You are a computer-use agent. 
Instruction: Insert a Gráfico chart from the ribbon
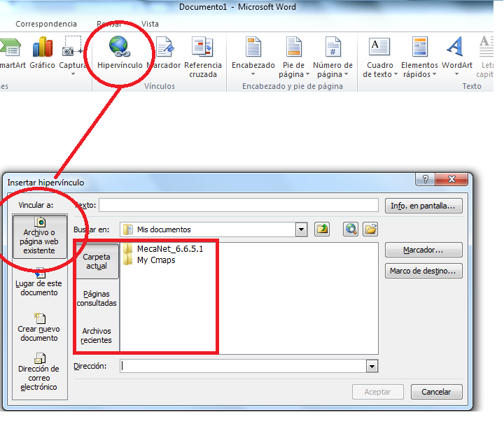point(43,52)
